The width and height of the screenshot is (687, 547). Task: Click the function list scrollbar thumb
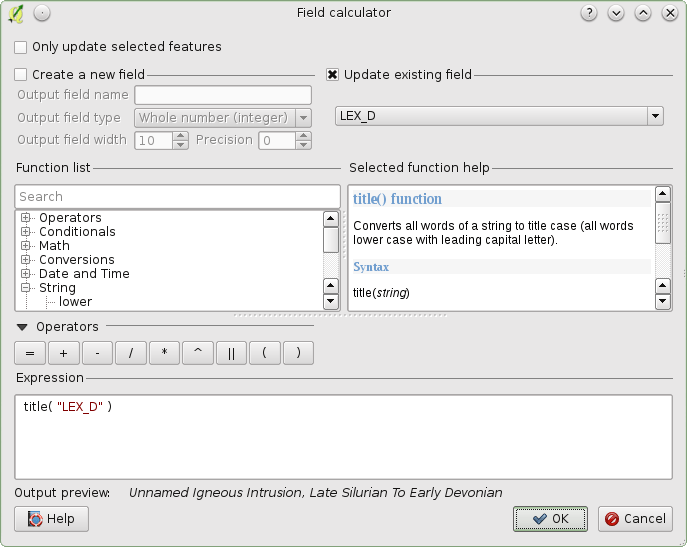(331, 240)
